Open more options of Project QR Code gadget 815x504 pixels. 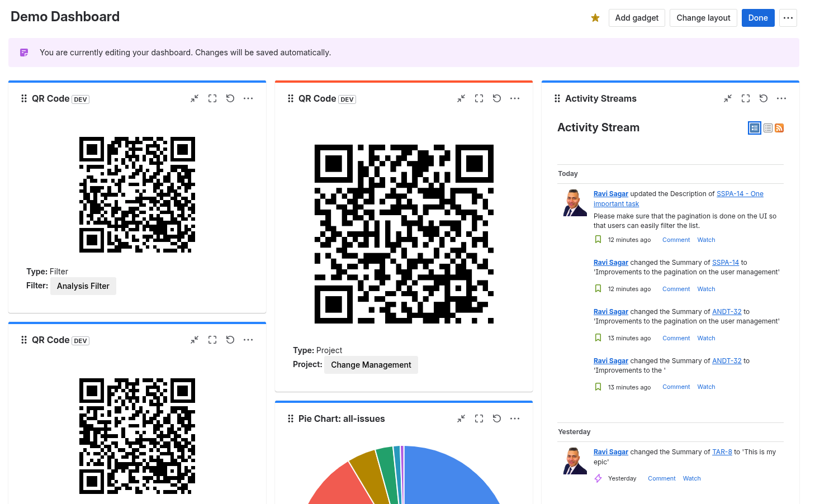(515, 98)
